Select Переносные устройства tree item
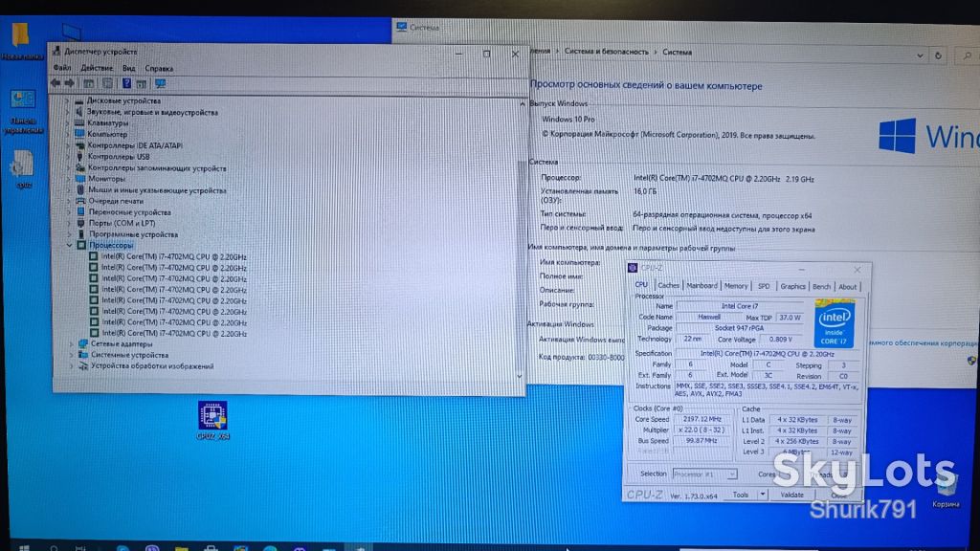Image resolution: width=980 pixels, height=551 pixels. (x=129, y=212)
